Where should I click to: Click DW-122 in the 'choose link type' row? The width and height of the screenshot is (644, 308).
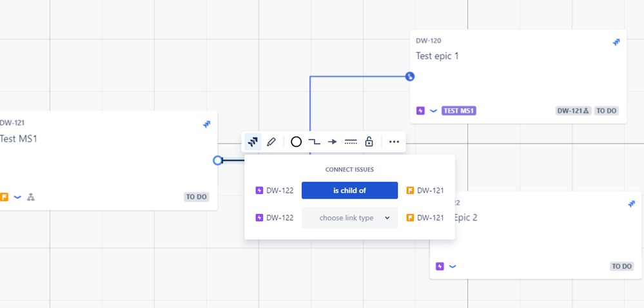tap(280, 218)
